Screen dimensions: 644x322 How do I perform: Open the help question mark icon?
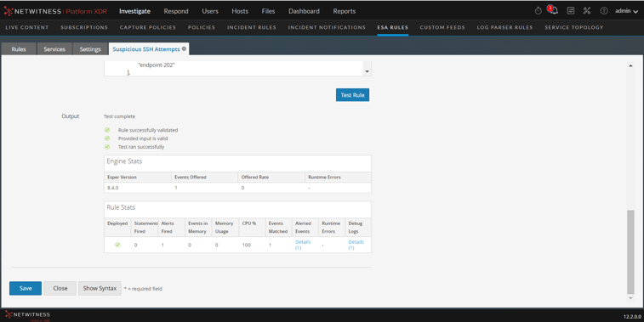coord(604,11)
